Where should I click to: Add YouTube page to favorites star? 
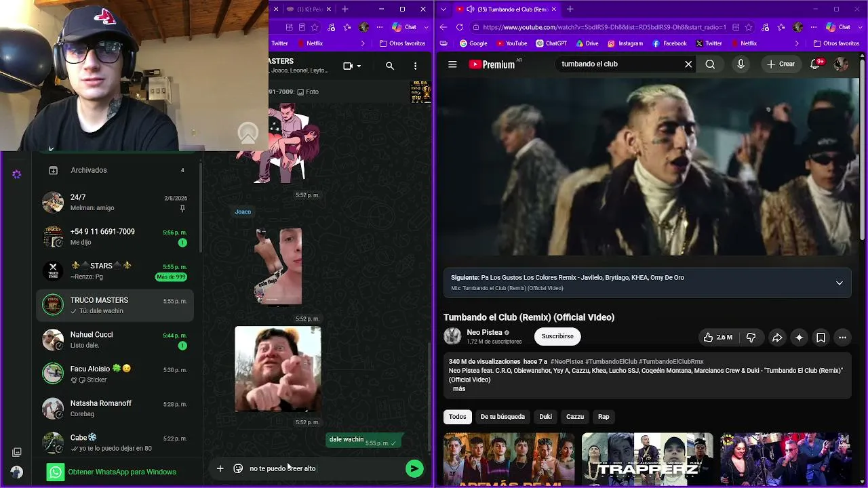pos(749,27)
